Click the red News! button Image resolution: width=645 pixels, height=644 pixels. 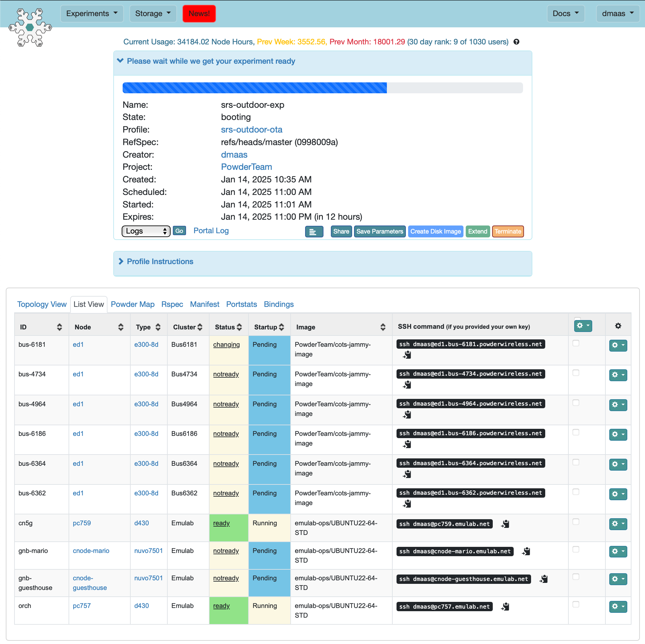click(x=199, y=14)
